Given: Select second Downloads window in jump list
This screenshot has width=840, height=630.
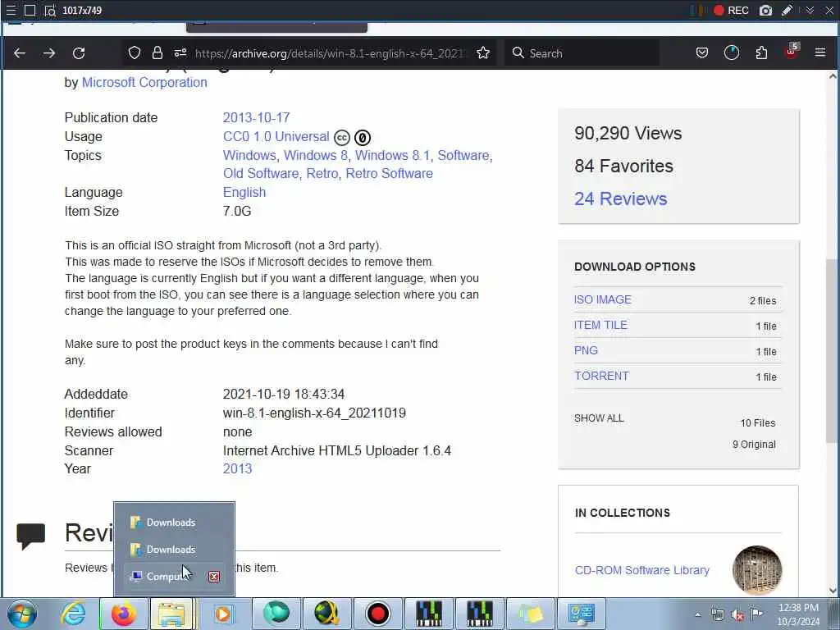Looking at the screenshot, I should 174,550.
